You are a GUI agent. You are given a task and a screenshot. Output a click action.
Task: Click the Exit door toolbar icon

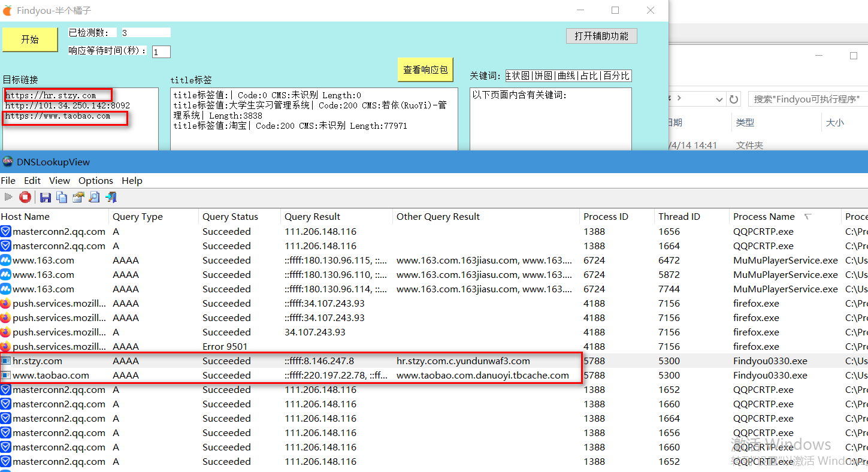111,196
